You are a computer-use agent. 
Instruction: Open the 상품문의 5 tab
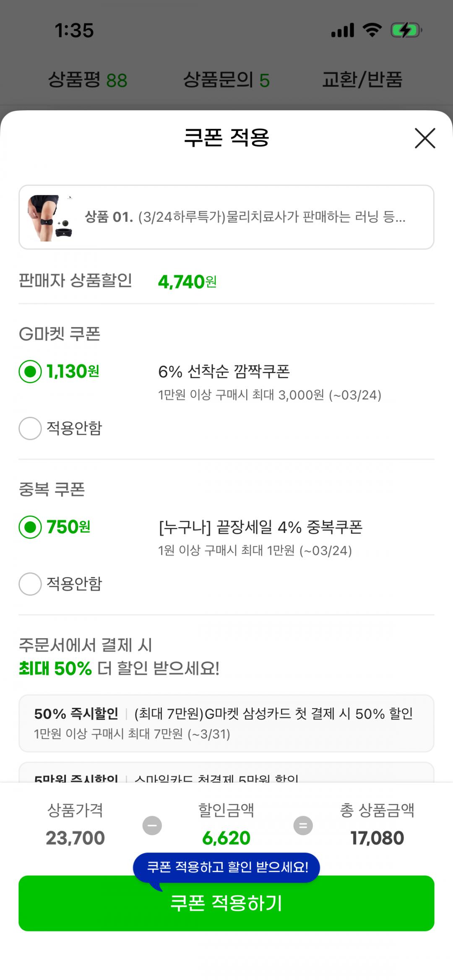point(226,80)
